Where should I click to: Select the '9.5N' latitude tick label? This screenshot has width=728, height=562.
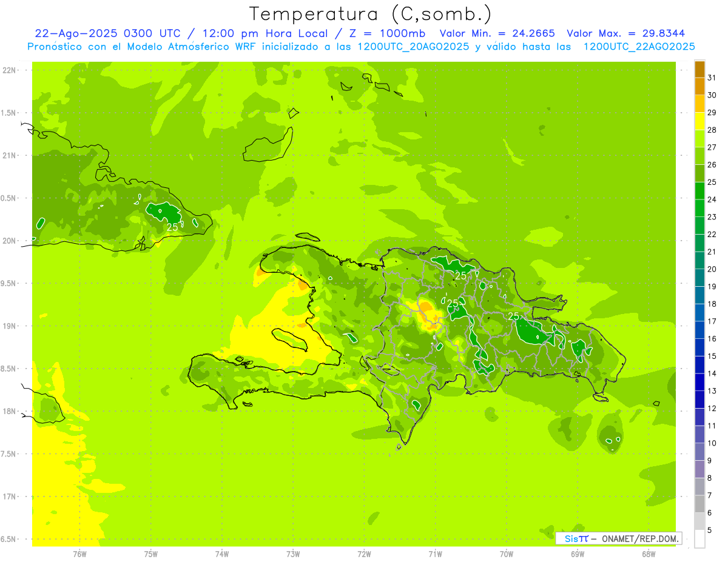point(9,283)
